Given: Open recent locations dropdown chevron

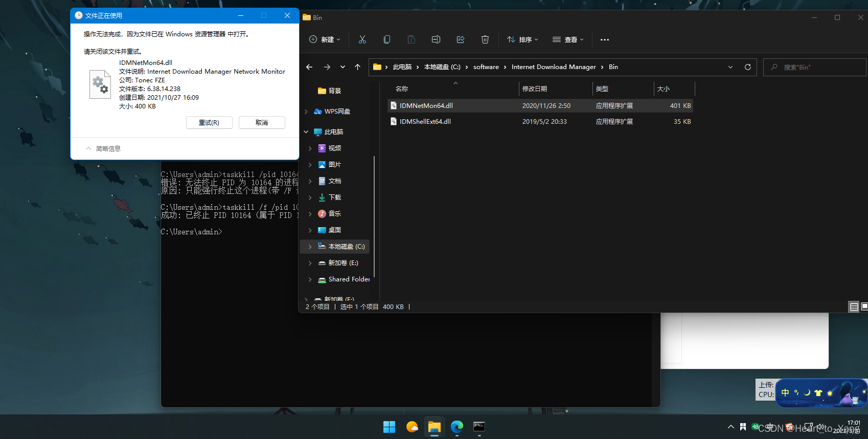Looking at the screenshot, I should [x=342, y=67].
